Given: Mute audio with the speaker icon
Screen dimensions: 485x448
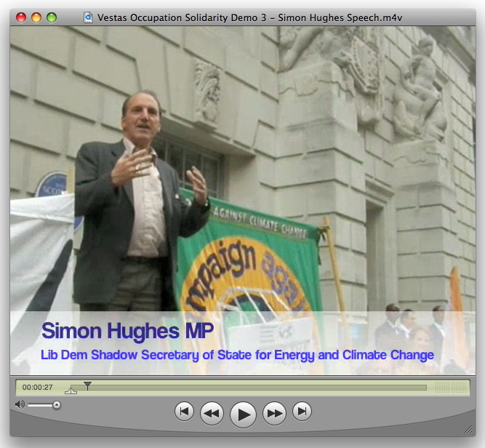Looking at the screenshot, I should tap(20, 404).
